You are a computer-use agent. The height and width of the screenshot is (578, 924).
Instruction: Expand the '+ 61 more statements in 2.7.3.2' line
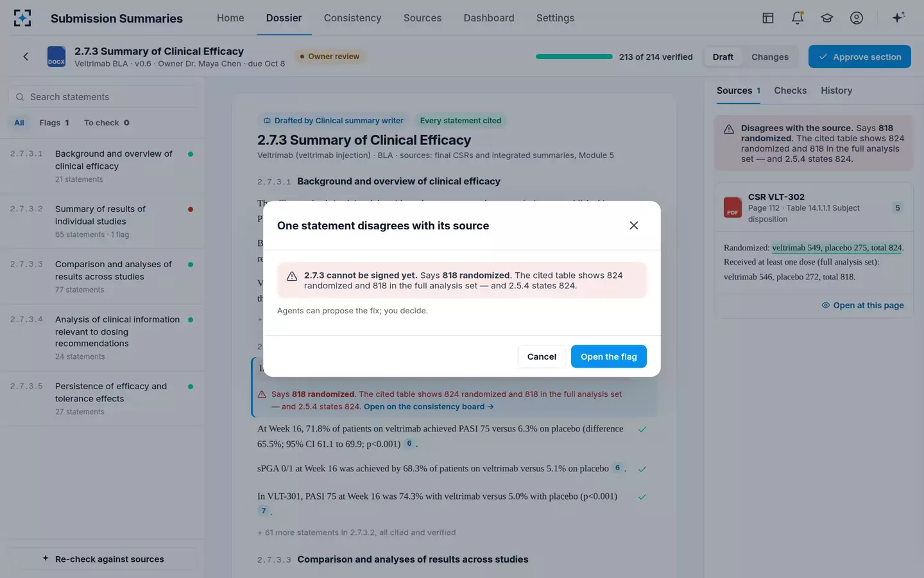(357, 532)
